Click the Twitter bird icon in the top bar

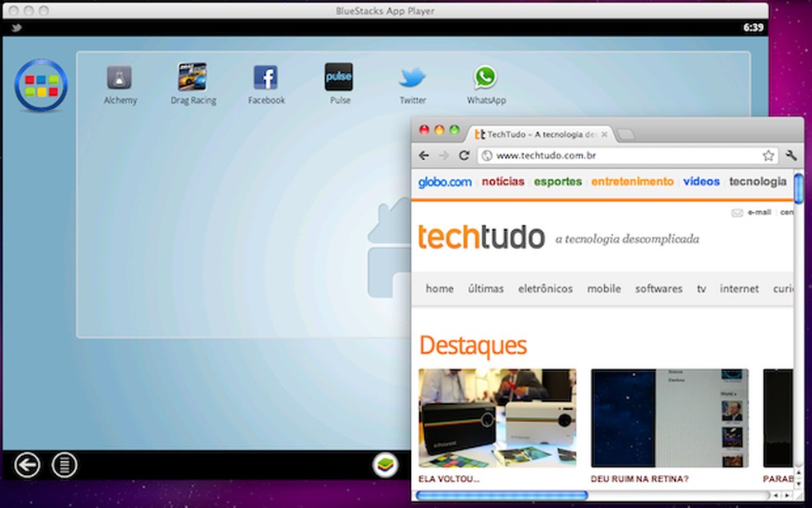(x=15, y=28)
